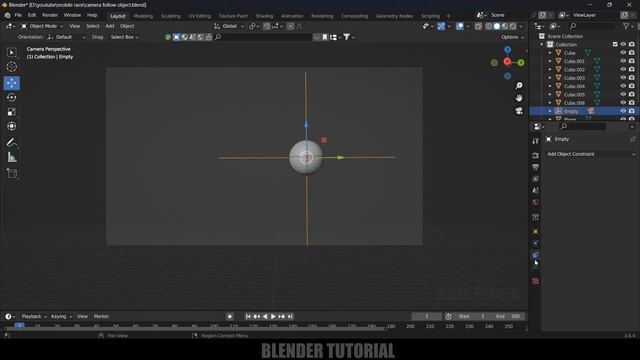Open the timeline Keying menu
The width and height of the screenshot is (640, 360).
(x=61, y=316)
